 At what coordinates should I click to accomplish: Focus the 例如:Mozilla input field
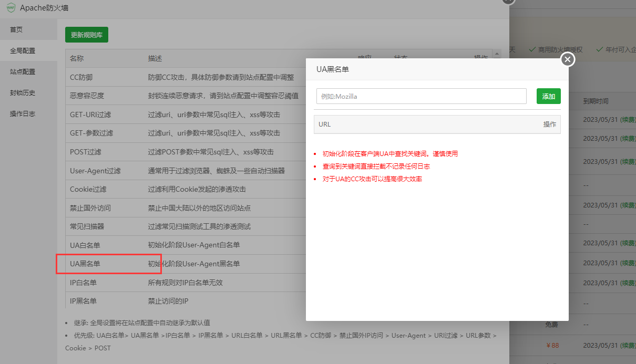[422, 96]
